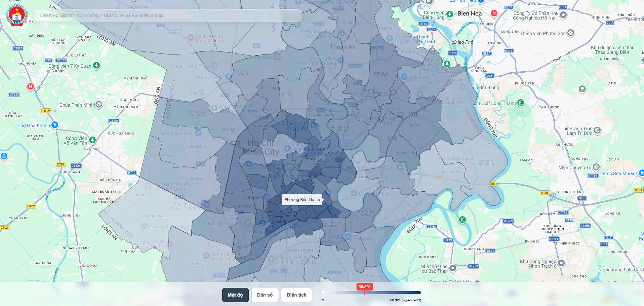Click the Công viên 7 Kỳ Quan park marker
Viewport: 644px width, 306px height.
click(96, 65)
